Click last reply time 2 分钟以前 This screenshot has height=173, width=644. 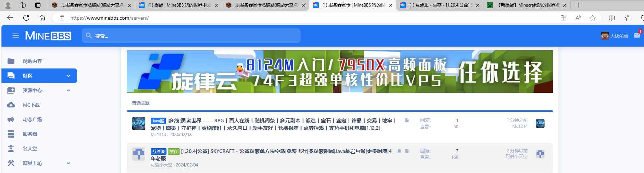pyautogui.click(x=517, y=151)
